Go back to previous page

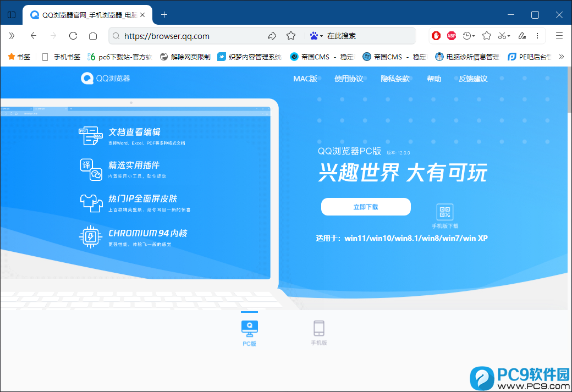(34, 36)
